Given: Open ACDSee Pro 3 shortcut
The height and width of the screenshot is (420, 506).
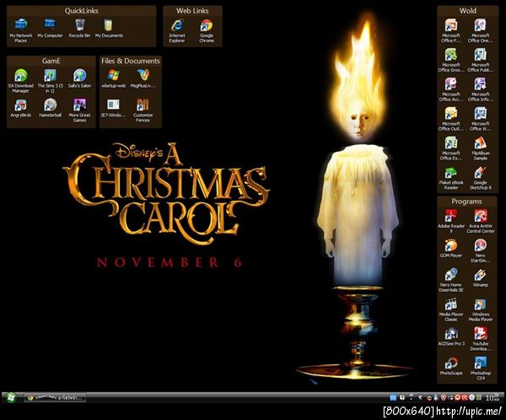Looking at the screenshot, I should tap(451, 337).
